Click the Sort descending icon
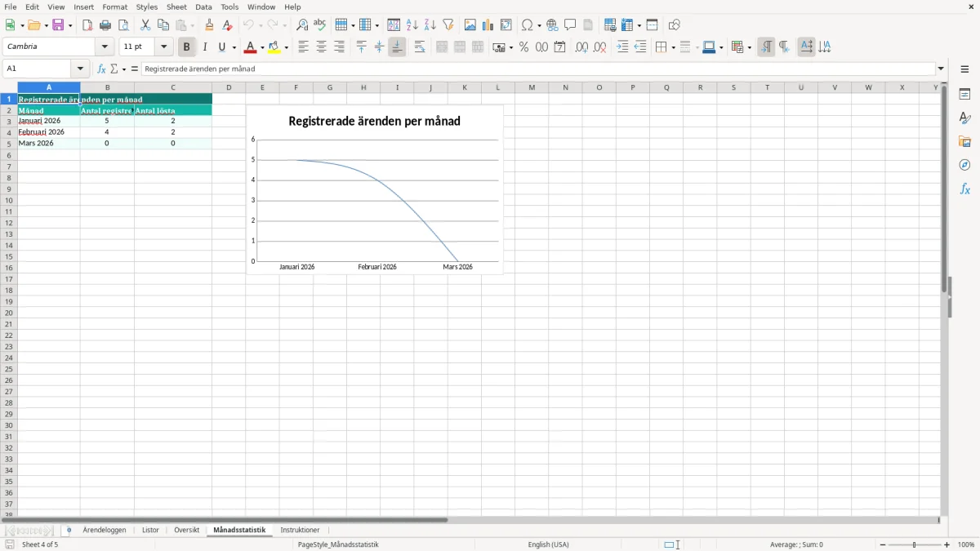This screenshot has height=551, width=980. (x=430, y=25)
